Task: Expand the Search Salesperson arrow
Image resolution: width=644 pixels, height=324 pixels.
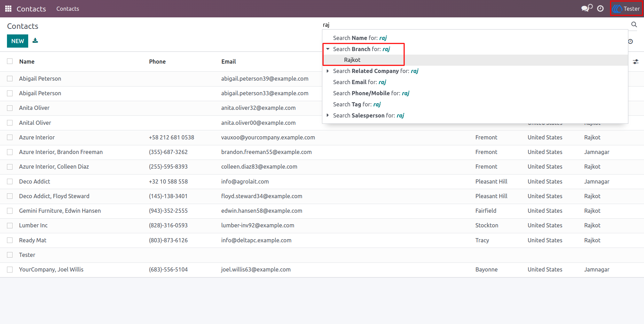Action: [x=328, y=115]
